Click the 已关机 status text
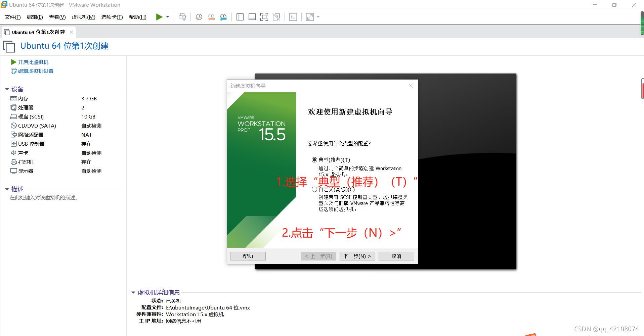This screenshot has height=336, width=644. click(x=173, y=301)
